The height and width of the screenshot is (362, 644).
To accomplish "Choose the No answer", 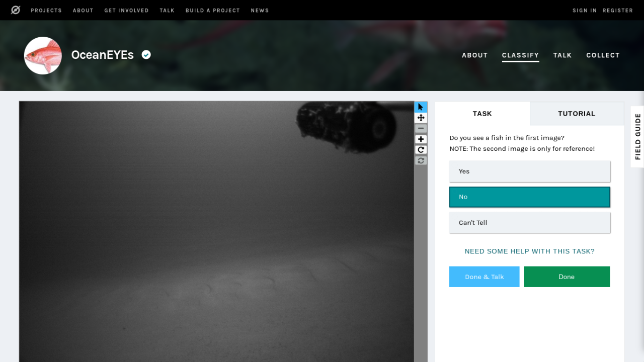I will tap(530, 197).
